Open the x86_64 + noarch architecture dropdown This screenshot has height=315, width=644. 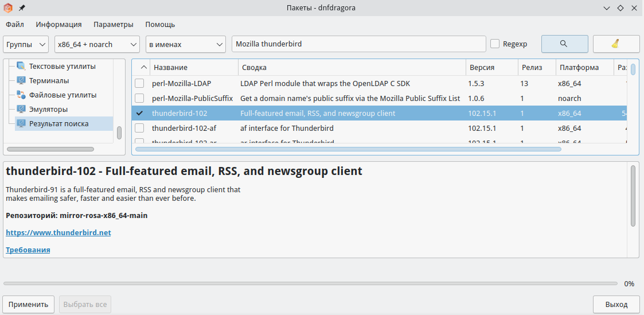tap(97, 44)
